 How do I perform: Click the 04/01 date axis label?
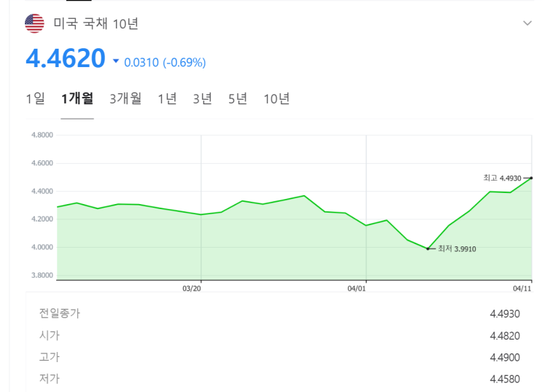(x=356, y=288)
